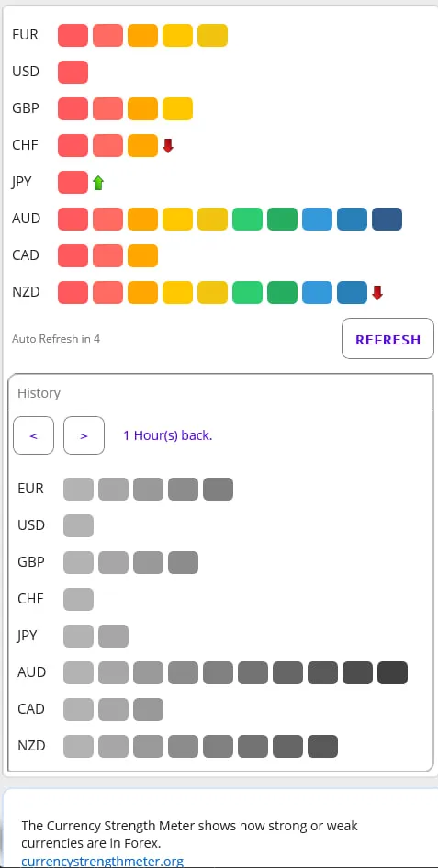Click the first green bar in AUD row
Viewport: 438px width, 868px height.
pyautogui.click(x=248, y=220)
